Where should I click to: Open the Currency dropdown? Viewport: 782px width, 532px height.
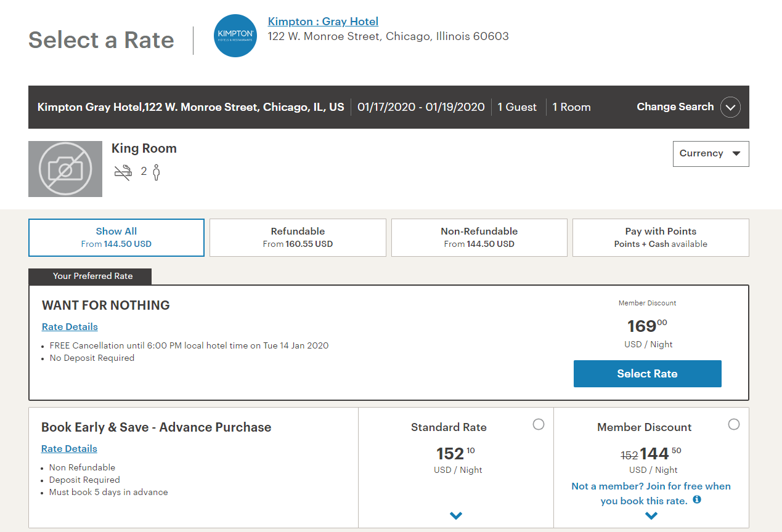[711, 154]
